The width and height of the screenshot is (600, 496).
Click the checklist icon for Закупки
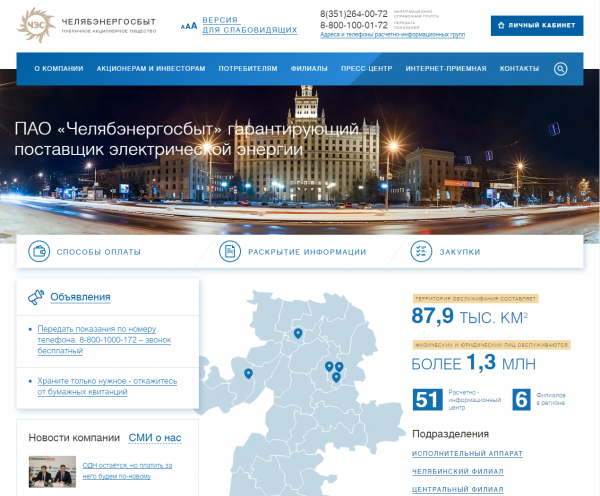coord(421,251)
